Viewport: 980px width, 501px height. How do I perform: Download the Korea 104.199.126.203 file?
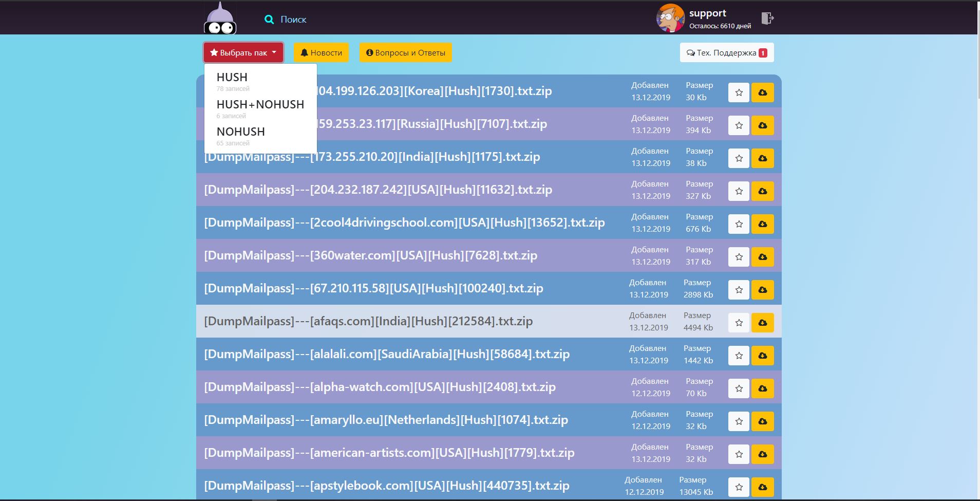[x=762, y=92]
